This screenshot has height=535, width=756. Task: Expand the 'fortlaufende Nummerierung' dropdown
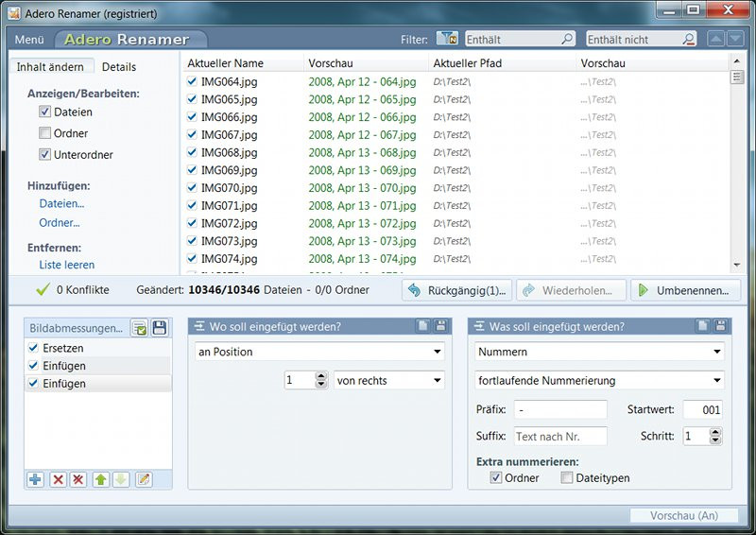597,380
